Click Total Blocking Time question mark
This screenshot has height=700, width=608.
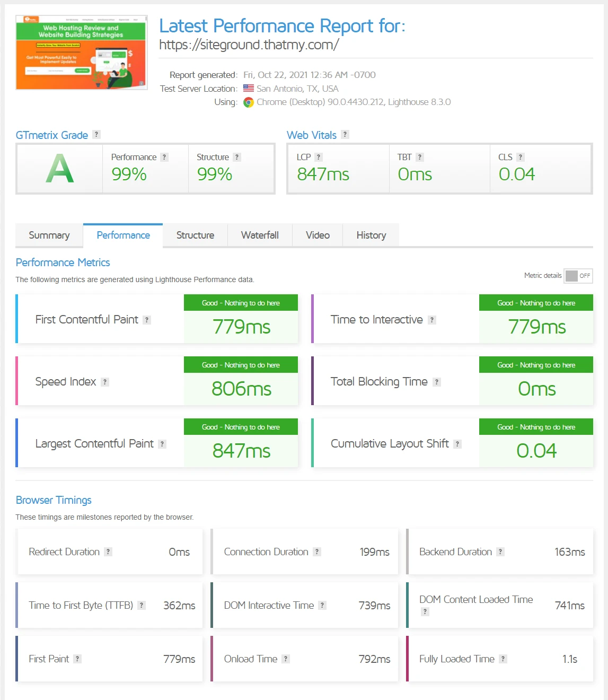[x=436, y=381]
